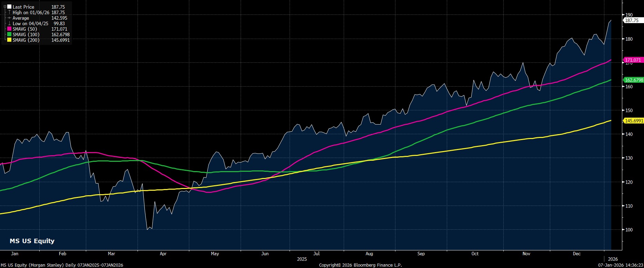Select the Last Price legend label
The image size is (644, 268).
(23, 7)
